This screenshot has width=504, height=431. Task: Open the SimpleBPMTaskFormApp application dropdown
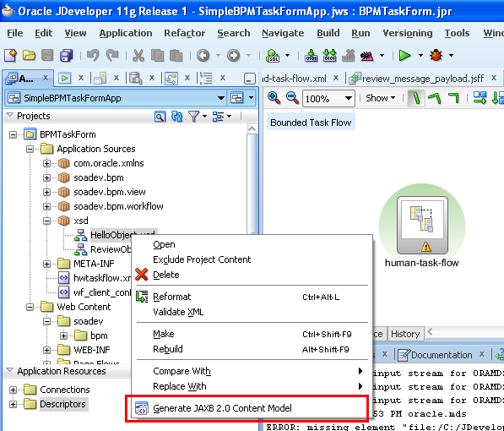tap(221, 98)
